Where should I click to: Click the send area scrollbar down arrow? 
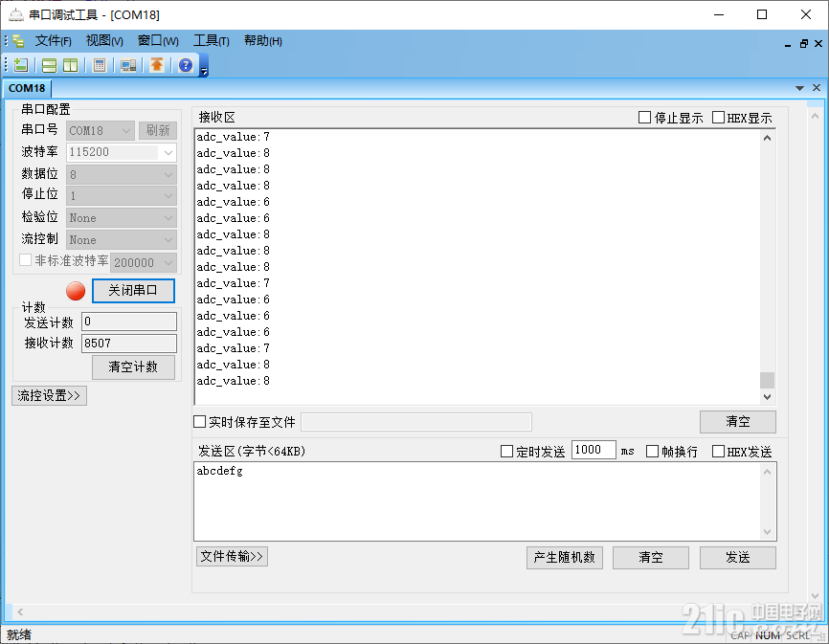pyautogui.click(x=767, y=532)
